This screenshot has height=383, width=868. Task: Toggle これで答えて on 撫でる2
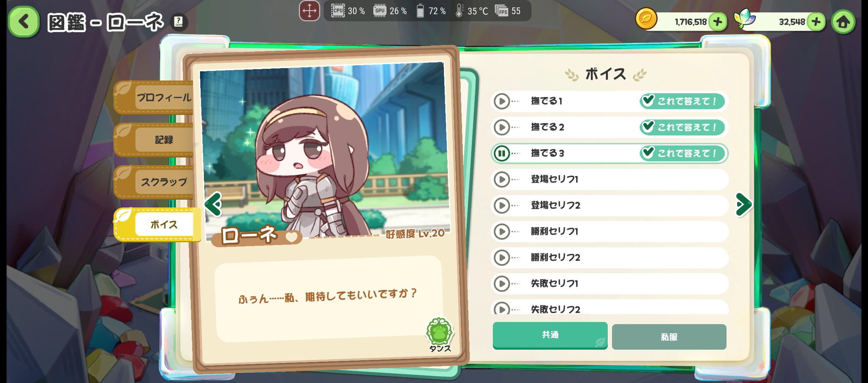[682, 127]
